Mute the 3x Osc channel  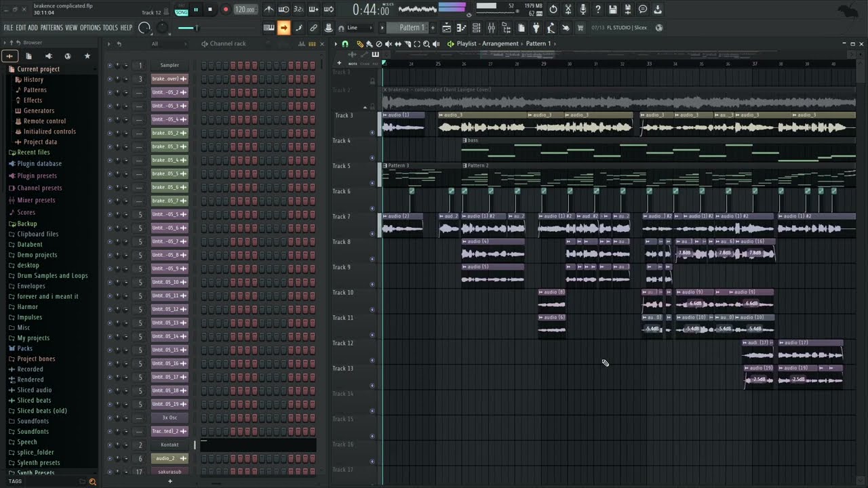(110, 418)
